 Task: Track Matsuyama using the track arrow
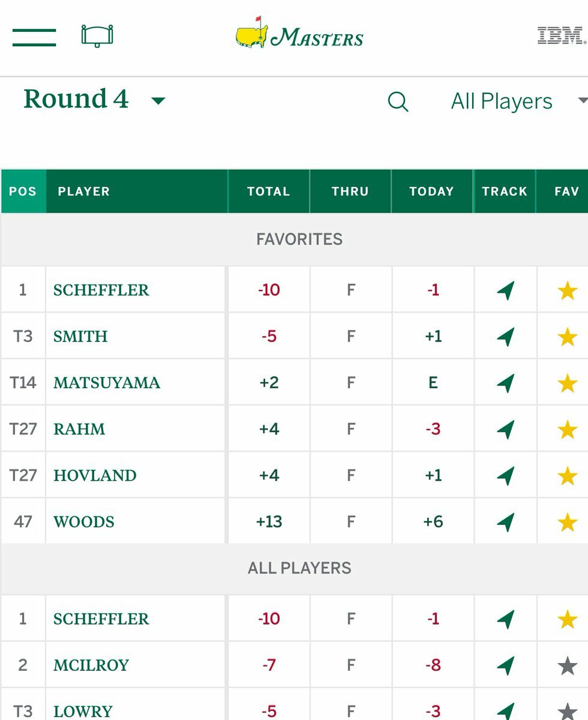tap(506, 383)
